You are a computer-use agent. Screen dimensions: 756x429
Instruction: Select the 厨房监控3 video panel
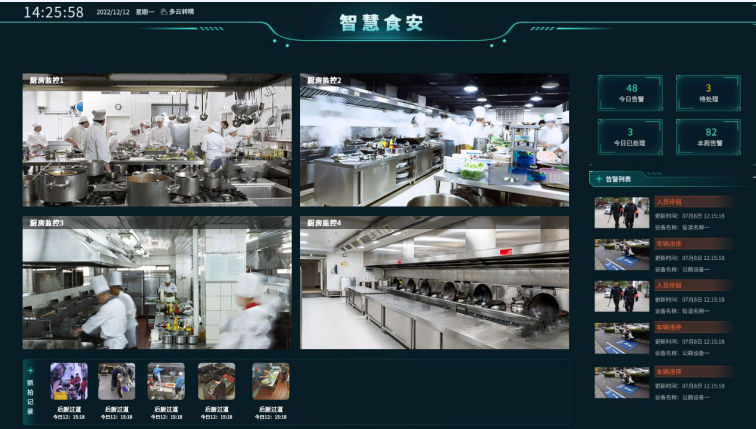click(157, 283)
